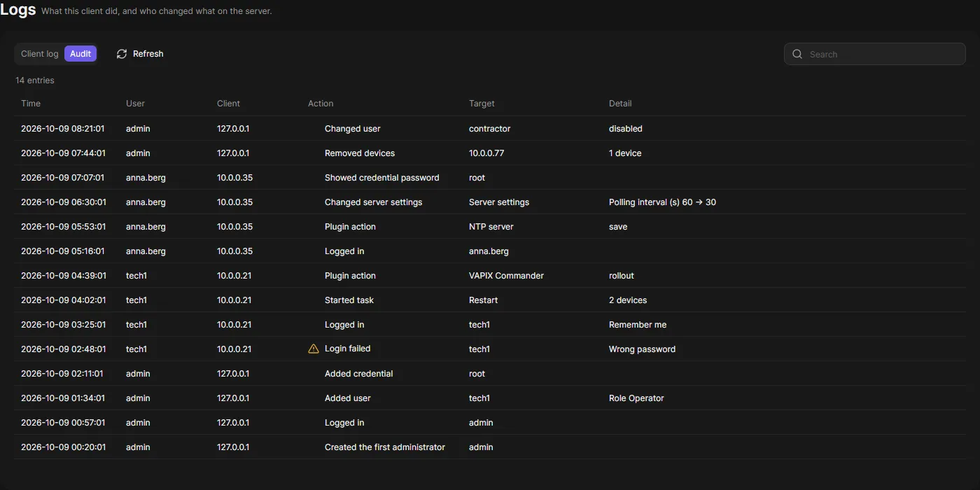
Task: Click 'Created the first administrator' action
Action: 385,447
